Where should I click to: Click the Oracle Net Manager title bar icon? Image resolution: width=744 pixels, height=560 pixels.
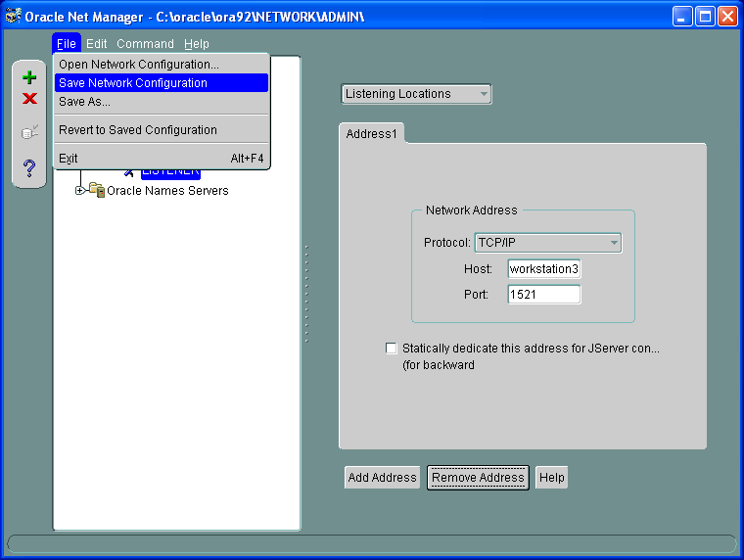tap(13, 16)
